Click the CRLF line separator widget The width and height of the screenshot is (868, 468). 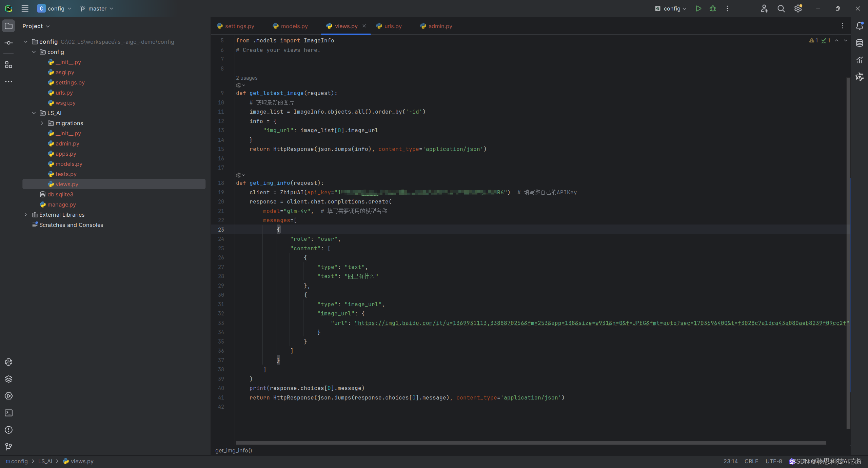(x=751, y=461)
